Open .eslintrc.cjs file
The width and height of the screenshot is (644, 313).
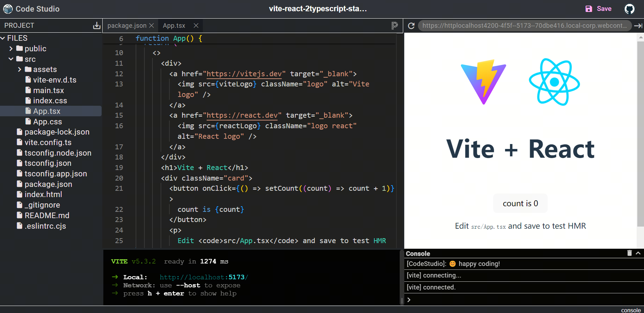[45, 226]
